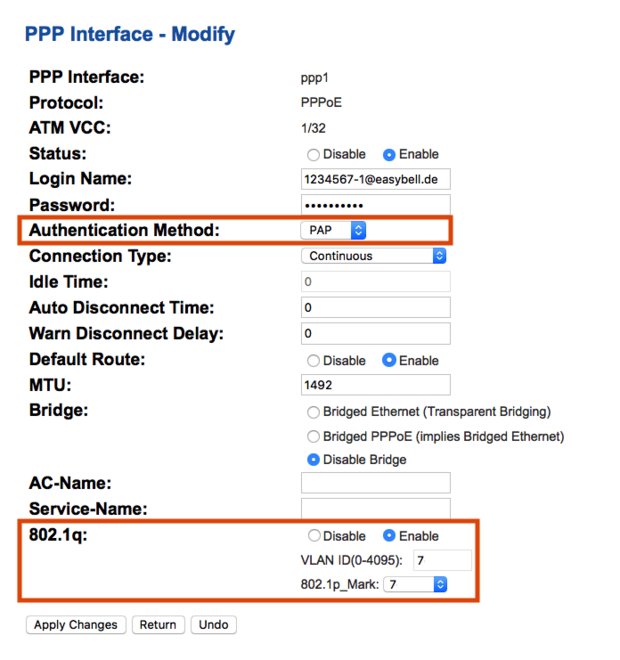The image size is (620, 660).
Task: Click the VLAN ID input field
Action: pos(441,561)
